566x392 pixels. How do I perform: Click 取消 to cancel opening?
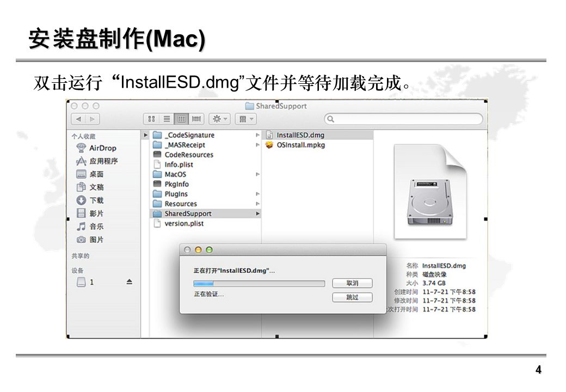pyautogui.click(x=352, y=283)
